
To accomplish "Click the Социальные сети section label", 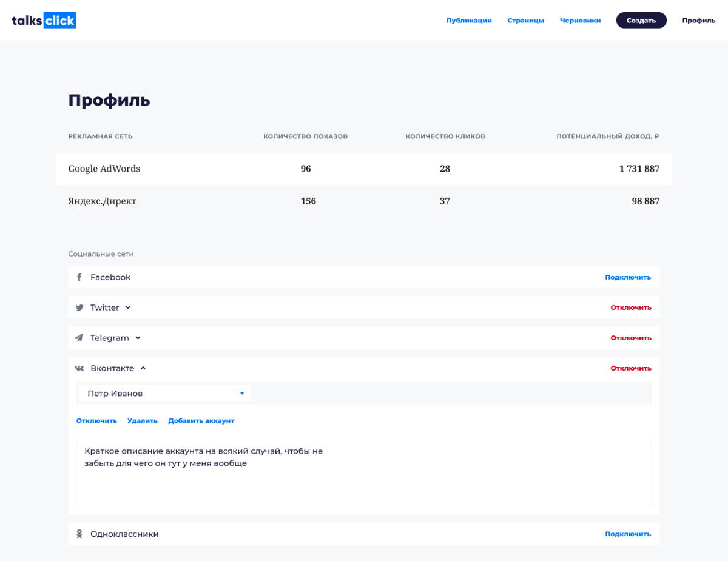I will pos(101,254).
